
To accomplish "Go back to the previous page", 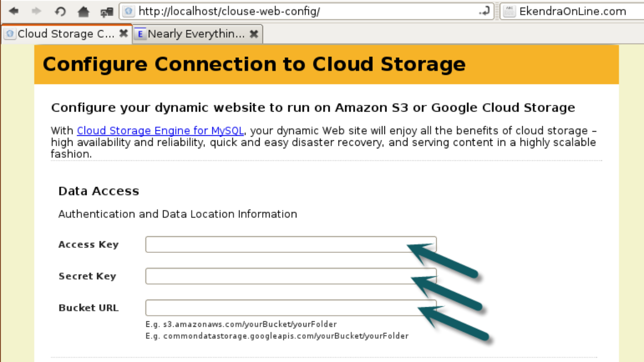I will click(14, 11).
